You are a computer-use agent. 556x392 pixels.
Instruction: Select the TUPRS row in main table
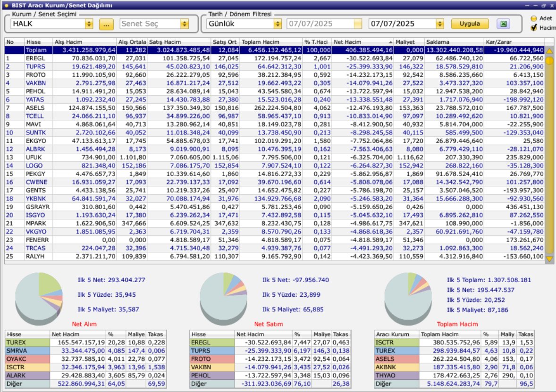point(274,67)
